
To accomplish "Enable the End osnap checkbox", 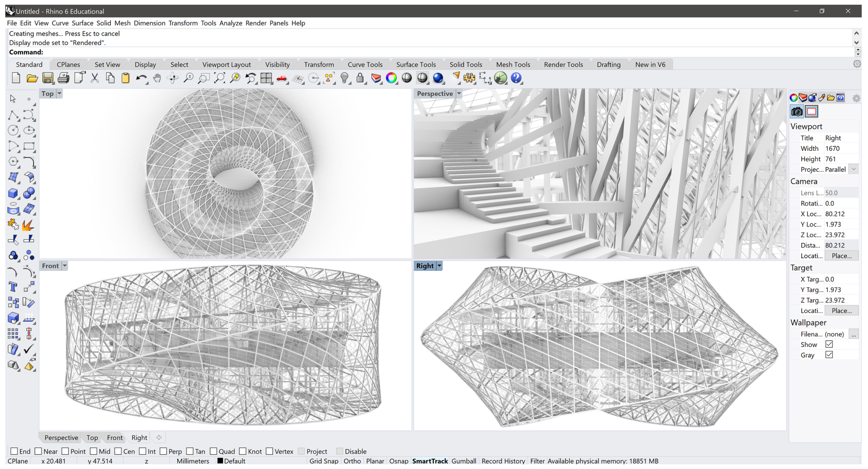I will point(14,451).
